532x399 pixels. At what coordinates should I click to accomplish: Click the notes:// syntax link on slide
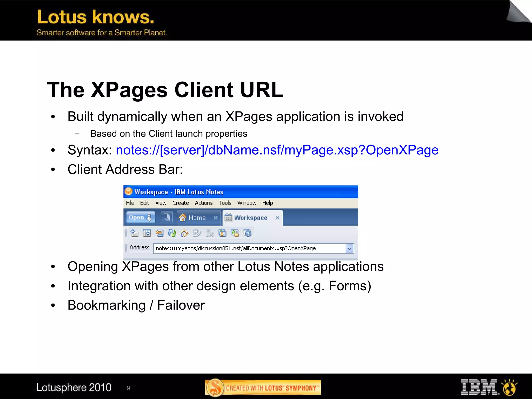tap(277, 150)
